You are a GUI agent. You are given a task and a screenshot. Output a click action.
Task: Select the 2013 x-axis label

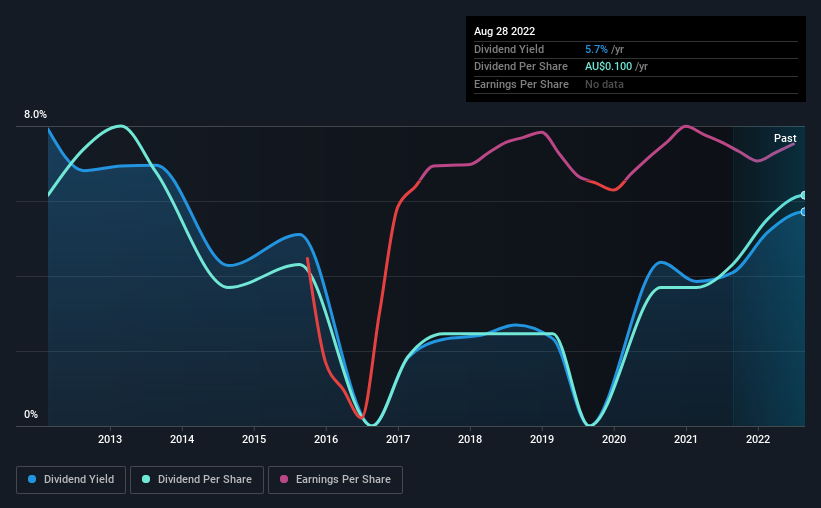click(110, 439)
